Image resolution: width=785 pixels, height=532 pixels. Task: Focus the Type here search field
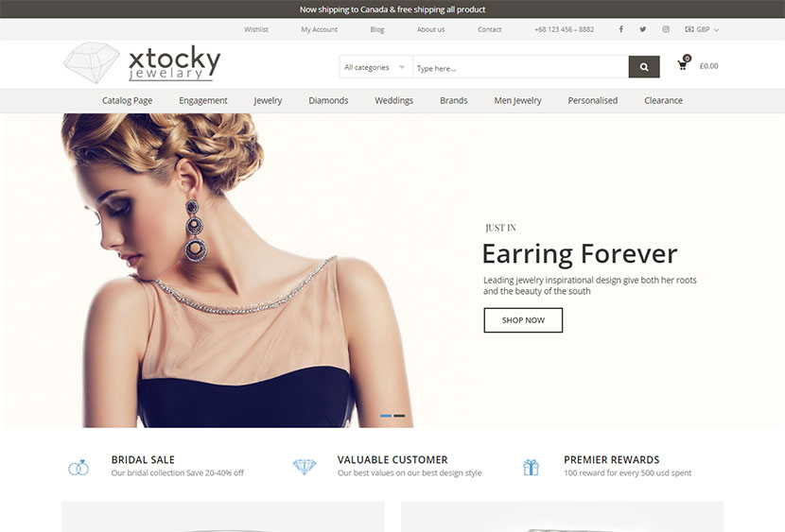coord(521,67)
